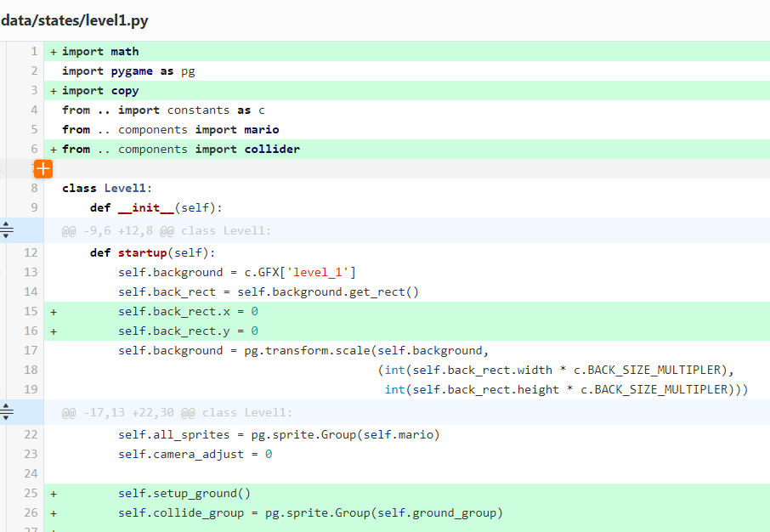Expand hidden lines at '@@ -17,13 +22,30'
Viewport: 770px width, 532px height.
tap(7, 411)
